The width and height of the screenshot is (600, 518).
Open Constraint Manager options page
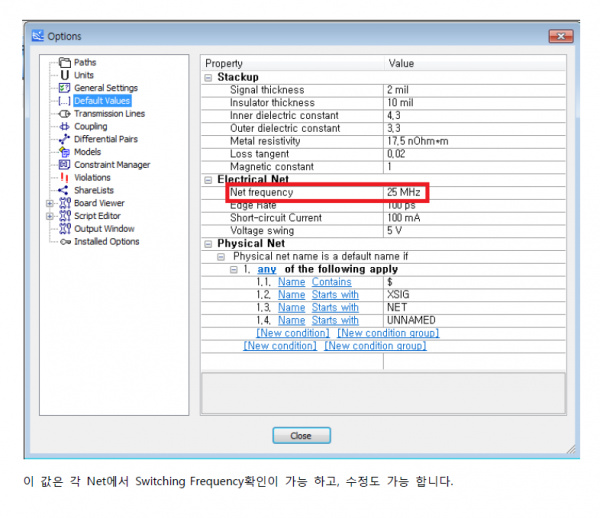(112, 165)
